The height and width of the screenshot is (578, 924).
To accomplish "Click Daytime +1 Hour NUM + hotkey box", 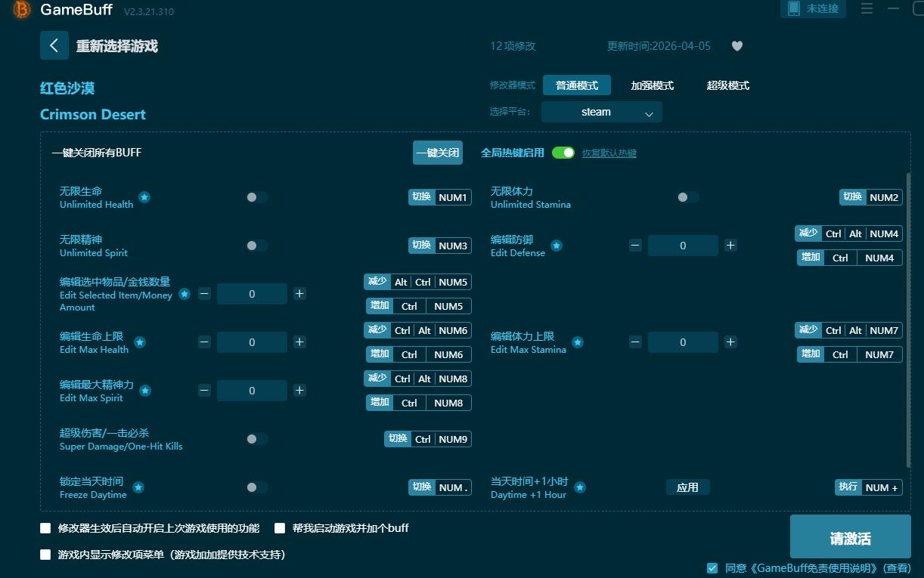I will click(x=869, y=487).
